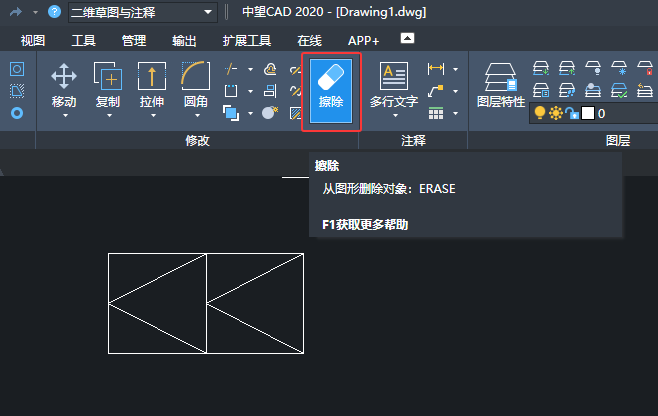Expand the dropdown under 拉伸
Screen dimensions: 658x416
[x=153, y=115]
